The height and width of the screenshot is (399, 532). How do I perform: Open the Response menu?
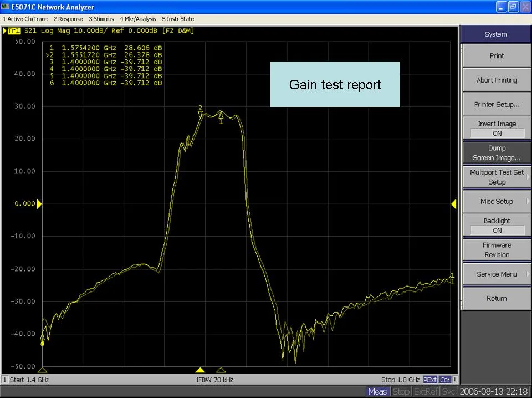(x=68, y=18)
